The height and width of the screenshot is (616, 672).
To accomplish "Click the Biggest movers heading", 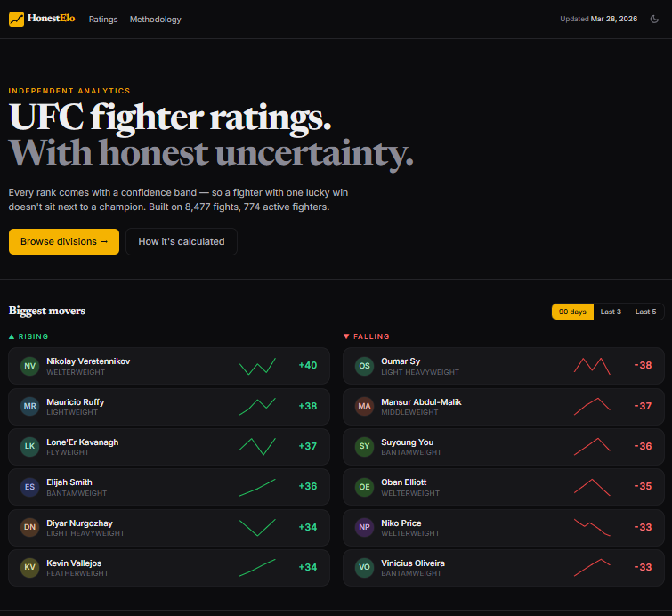I will click(x=46, y=311).
